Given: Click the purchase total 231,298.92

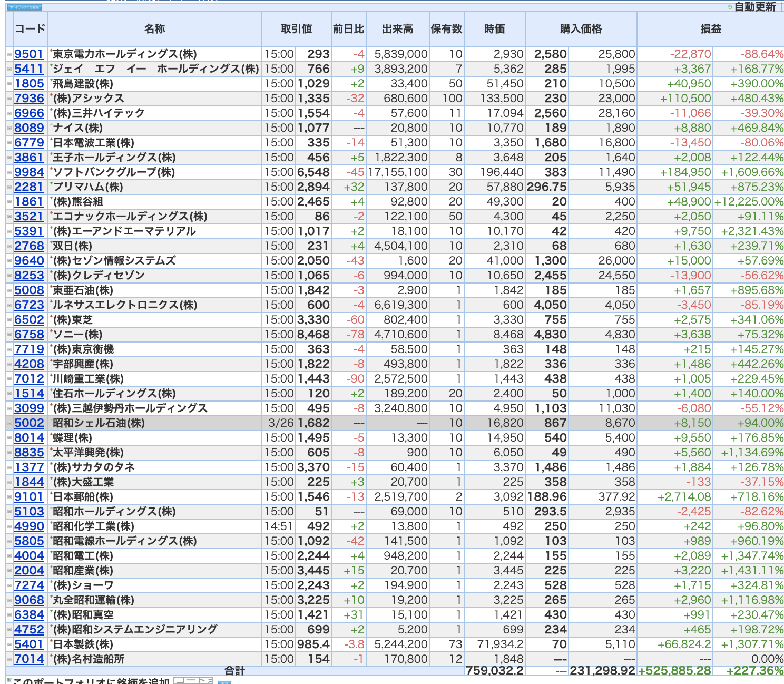Looking at the screenshot, I should pos(602,670).
